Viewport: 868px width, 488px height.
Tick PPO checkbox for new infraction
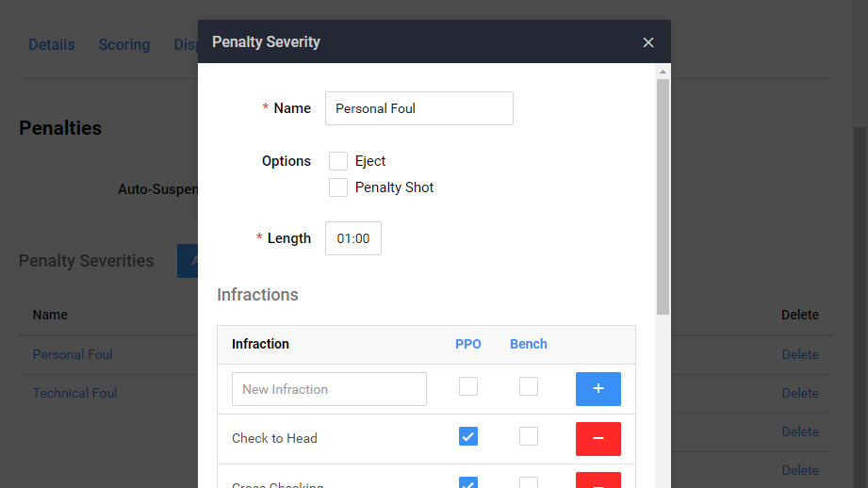pos(468,386)
